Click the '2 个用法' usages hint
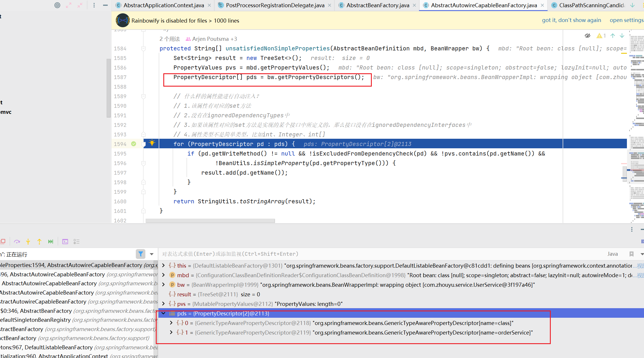Image resolution: width=644 pixels, height=358 pixels. tap(170, 39)
